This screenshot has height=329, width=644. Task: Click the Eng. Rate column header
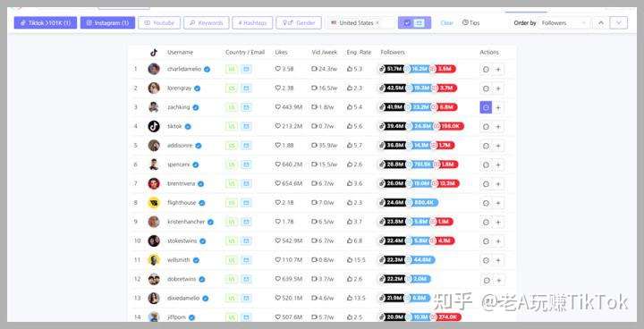[359, 53]
